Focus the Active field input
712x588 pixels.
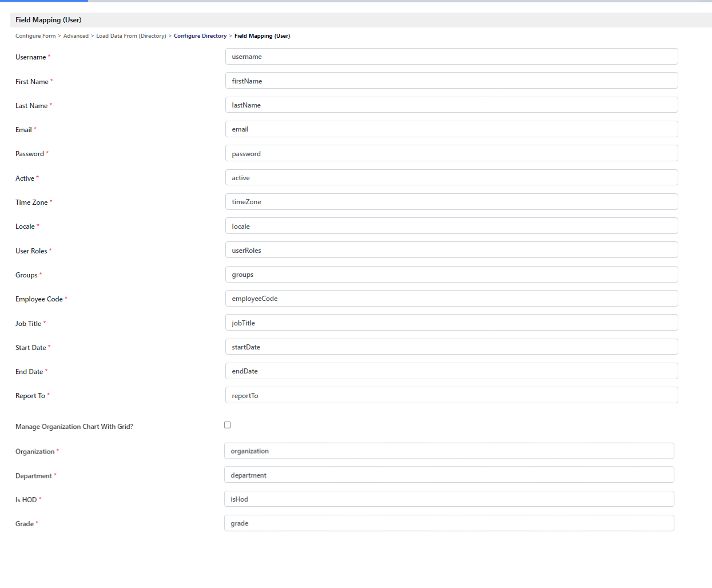coord(452,177)
